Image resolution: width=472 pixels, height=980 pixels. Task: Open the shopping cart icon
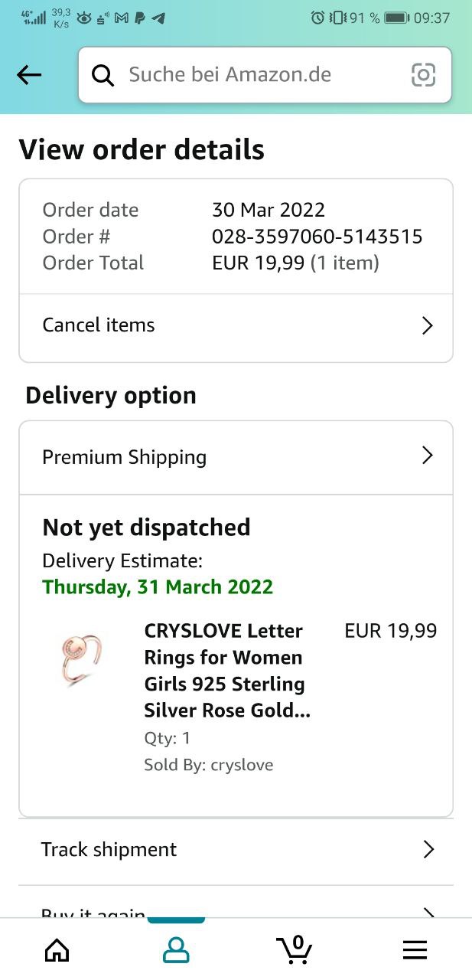[x=295, y=949]
